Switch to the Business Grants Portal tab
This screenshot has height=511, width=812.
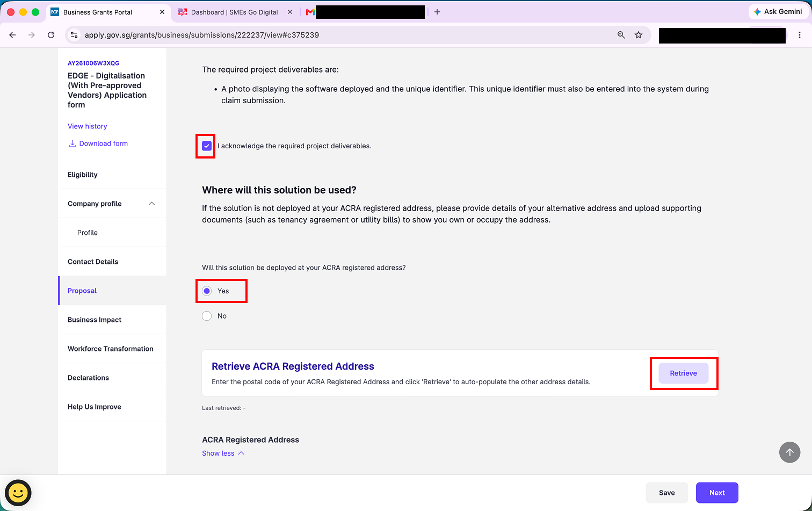(x=108, y=12)
